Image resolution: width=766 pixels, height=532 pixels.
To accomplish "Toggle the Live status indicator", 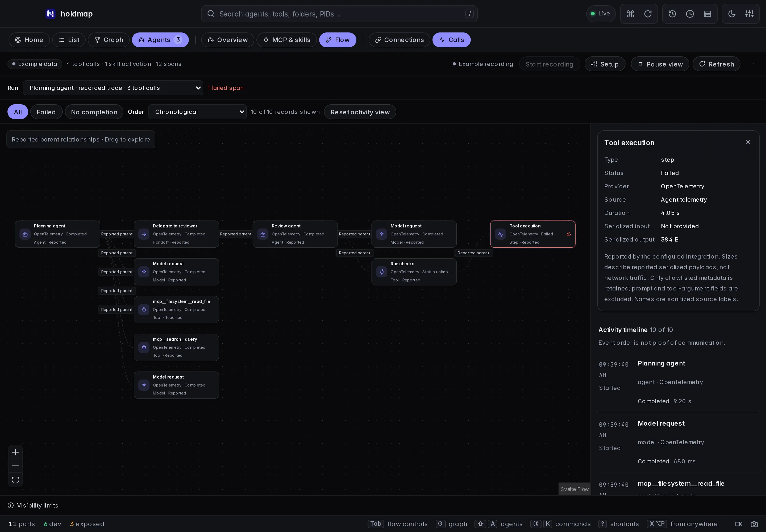I will tap(601, 14).
